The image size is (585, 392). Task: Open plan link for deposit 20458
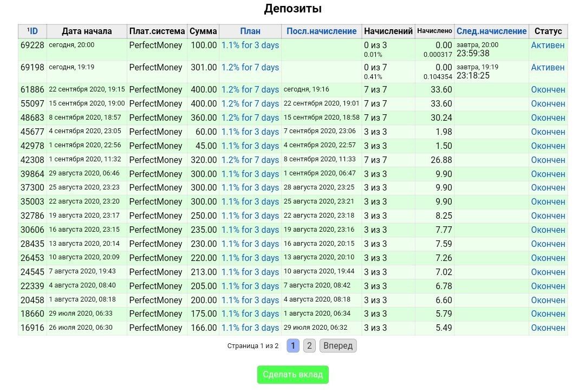tap(250, 300)
